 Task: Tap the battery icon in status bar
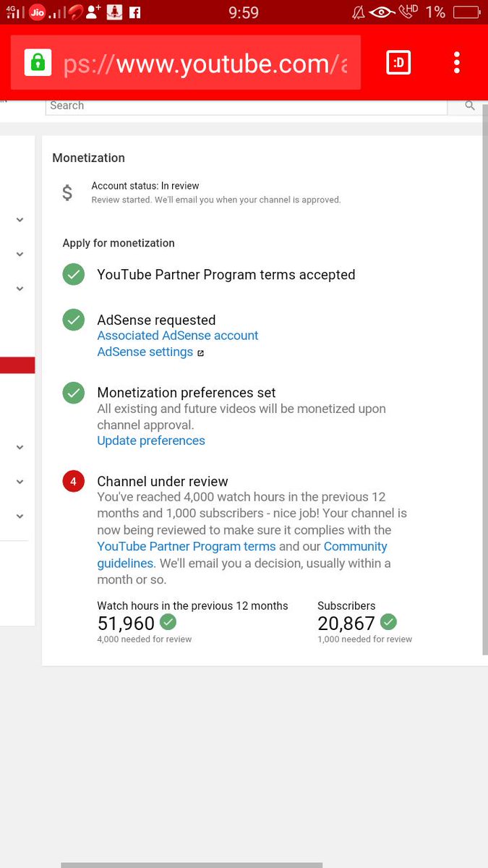click(468, 12)
